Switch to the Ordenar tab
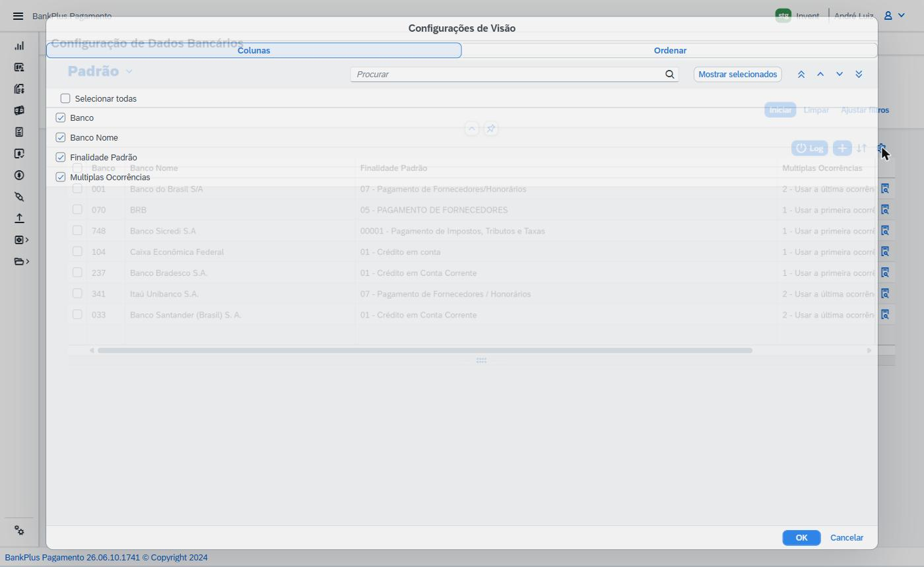The width and height of the screenshot is (924, 567). [670, 50]
